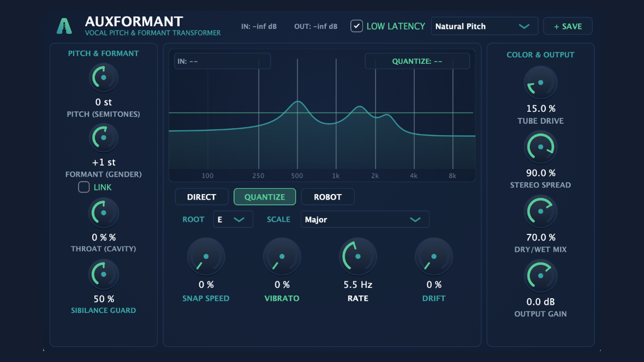Click the '0 st' pitch value
The image size is (644, 362).
point(104,102)
